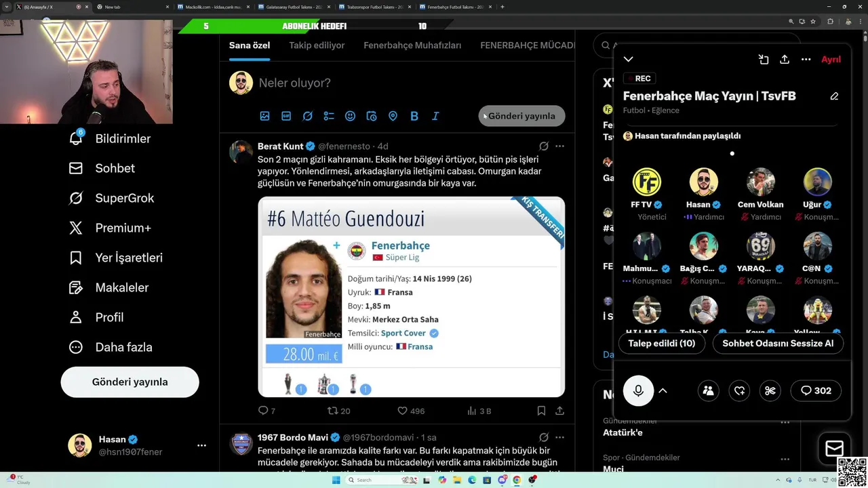Open Talep edildi (10) requests
The height and width of the screenshot is (488, 868).
point(662,343)
